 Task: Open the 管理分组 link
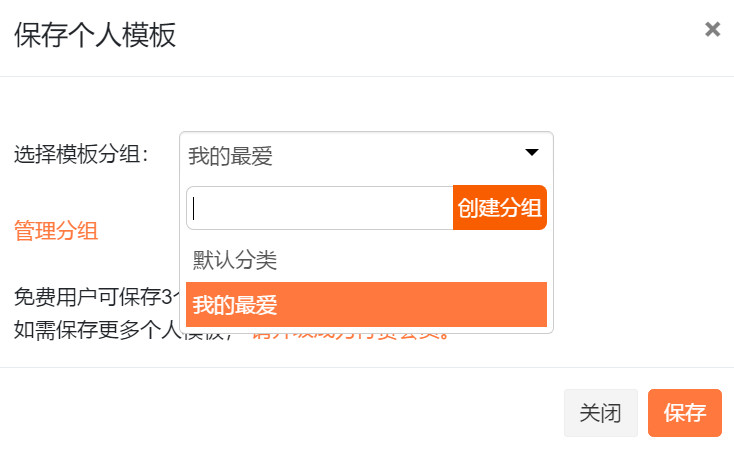56,231
